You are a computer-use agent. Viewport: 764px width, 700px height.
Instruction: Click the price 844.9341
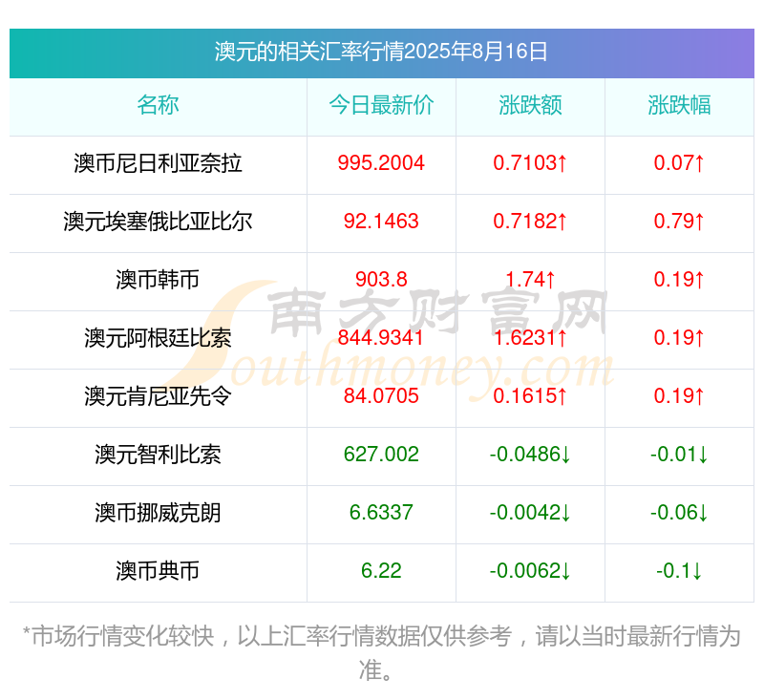pyautogui.click(x=381, y=338)
